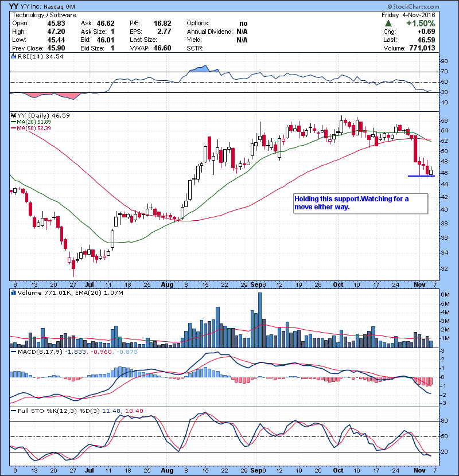Click the blue support line near 46

point(421,176)
